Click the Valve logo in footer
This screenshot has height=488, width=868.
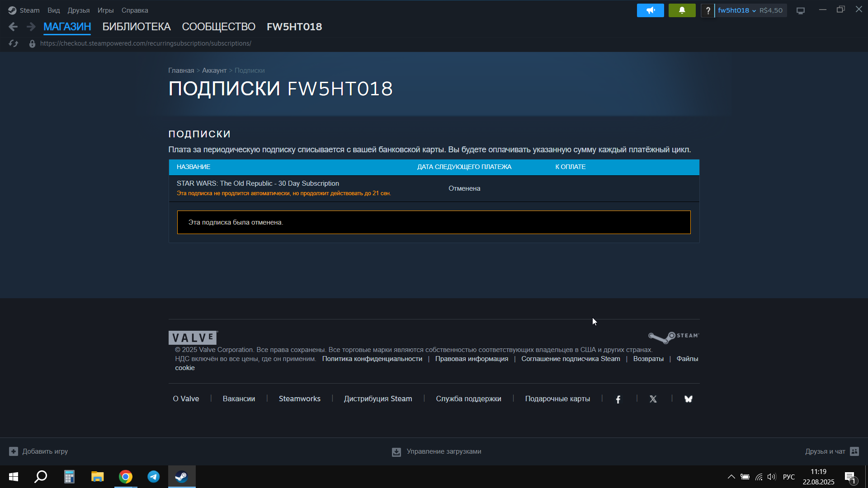coord(193,338)
